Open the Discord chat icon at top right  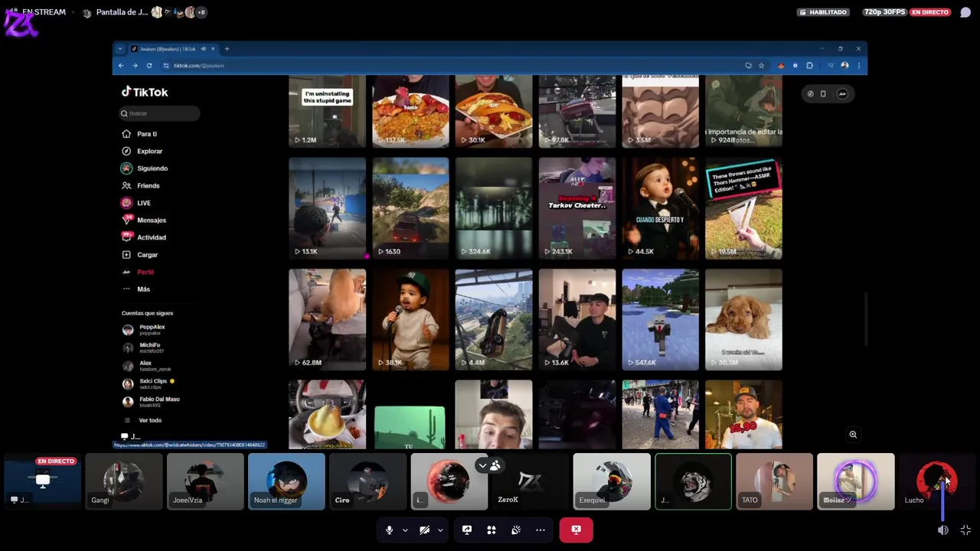pyautogui.click(x=966, y=12)
